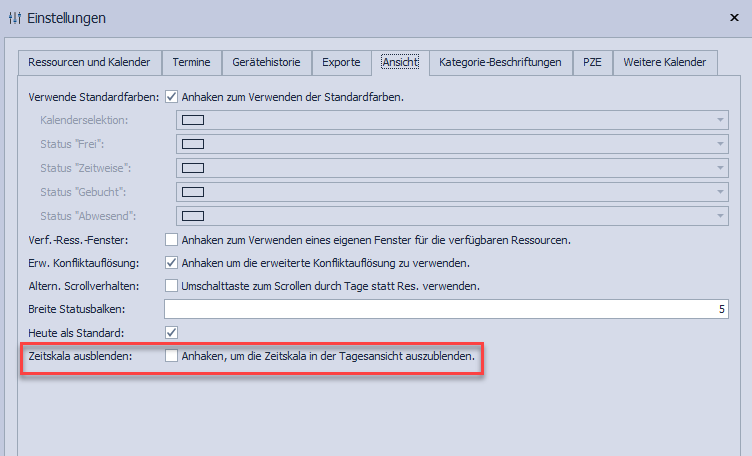Select the Exporte tab
This screenshot has height=456, width=752.
341,62
